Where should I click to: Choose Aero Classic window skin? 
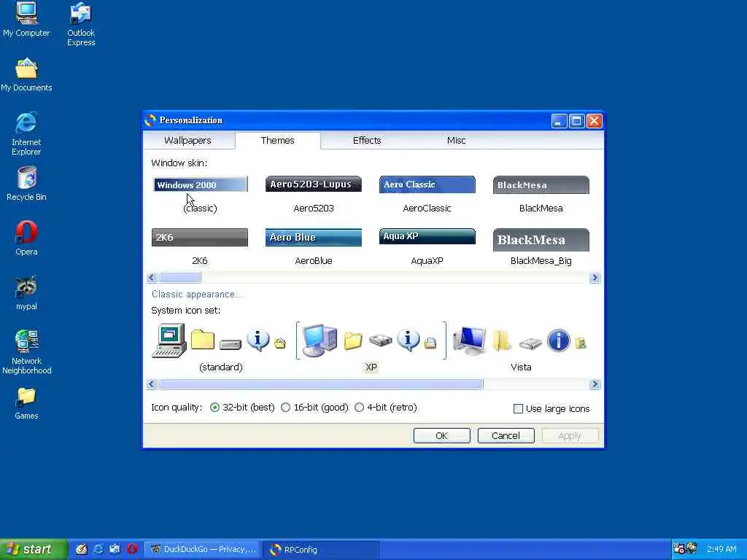[x=427, y=195]
